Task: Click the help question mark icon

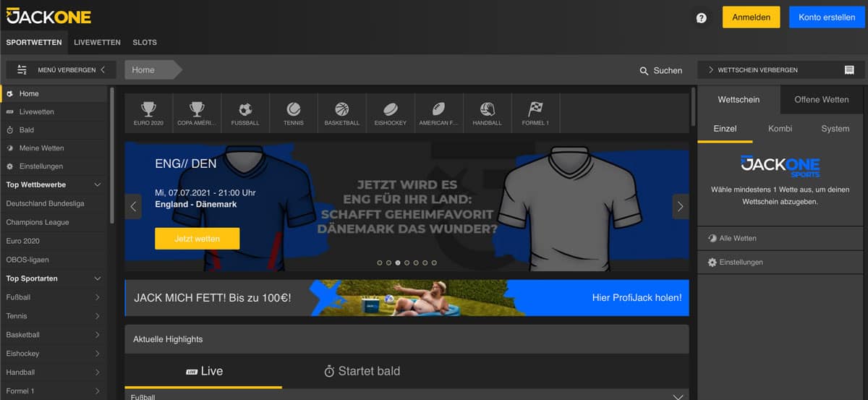Action: point(701,18)
